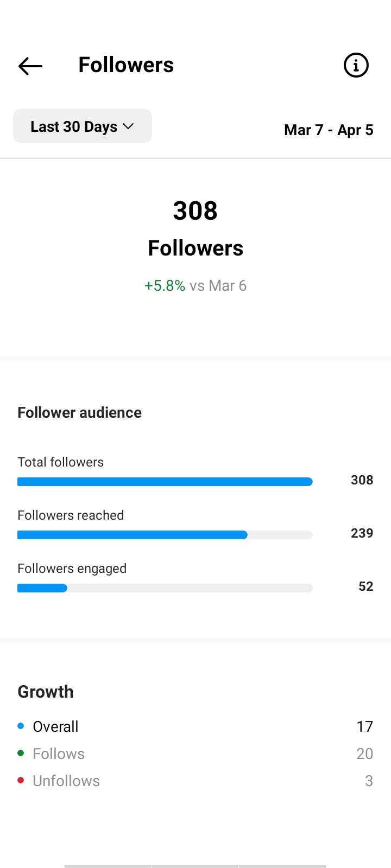This screenshot has height=868, width=391.
Task: Click the blue Overall legend dot
Action: (x=21, y=726)
